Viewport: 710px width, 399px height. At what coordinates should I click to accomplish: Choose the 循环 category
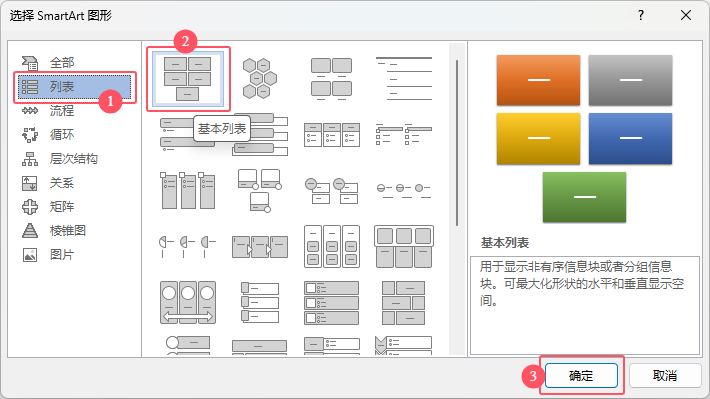(61, 135)
